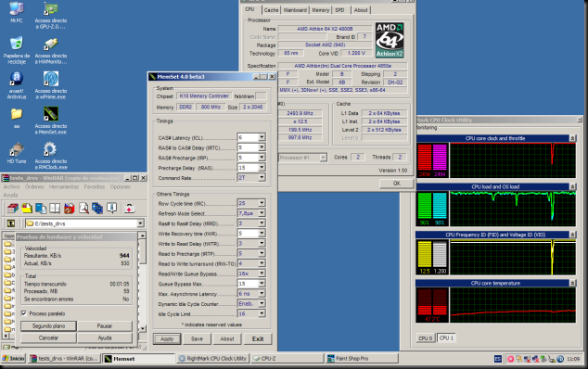Open the GPU-Z shortcut on the desktop
The image size is (588, 369).
click(x=51, y=16)
